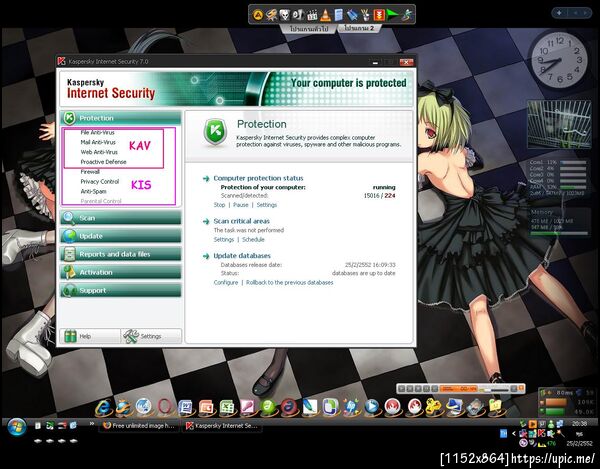600x469 pixels.
Task: Click the pink feather icon in bottom dock
Action: point(248,407)
